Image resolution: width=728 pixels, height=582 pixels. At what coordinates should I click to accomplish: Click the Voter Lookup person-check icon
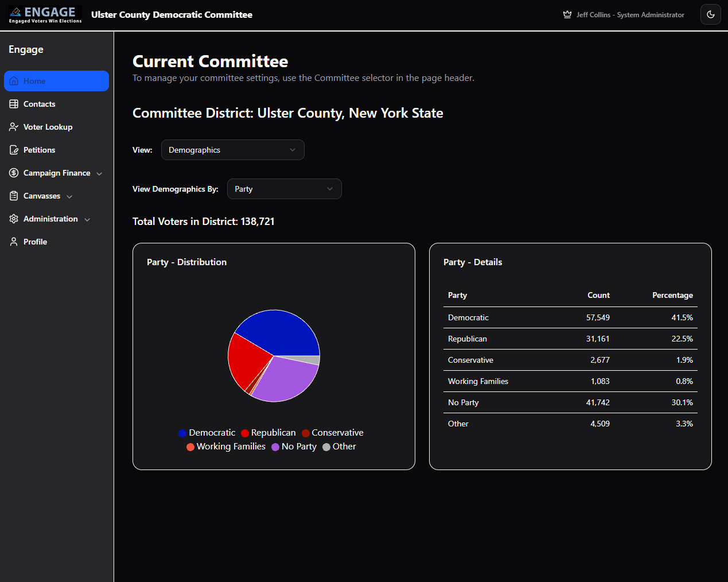pyautogui.click(x=14, y=127)
